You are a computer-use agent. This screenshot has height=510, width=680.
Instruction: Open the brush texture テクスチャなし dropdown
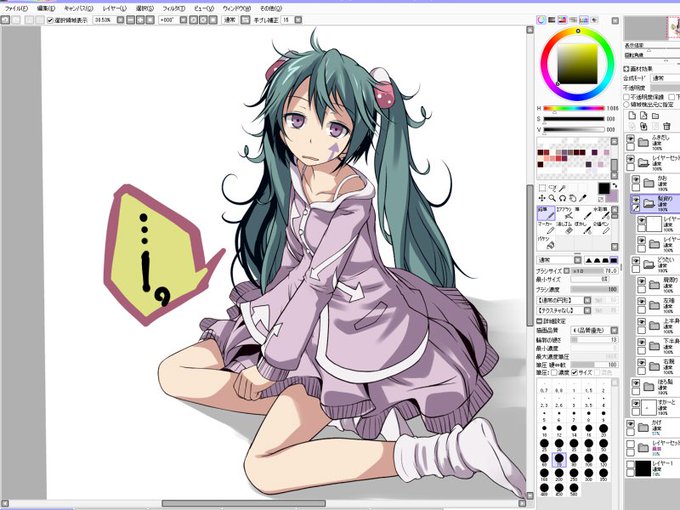(587, 311)
